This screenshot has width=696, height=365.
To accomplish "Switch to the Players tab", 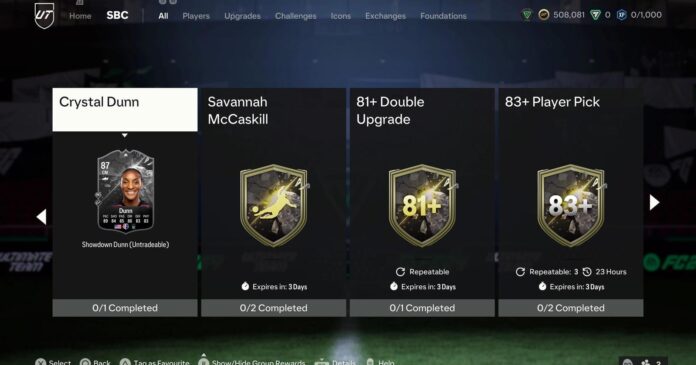I will tap(196, 16).
